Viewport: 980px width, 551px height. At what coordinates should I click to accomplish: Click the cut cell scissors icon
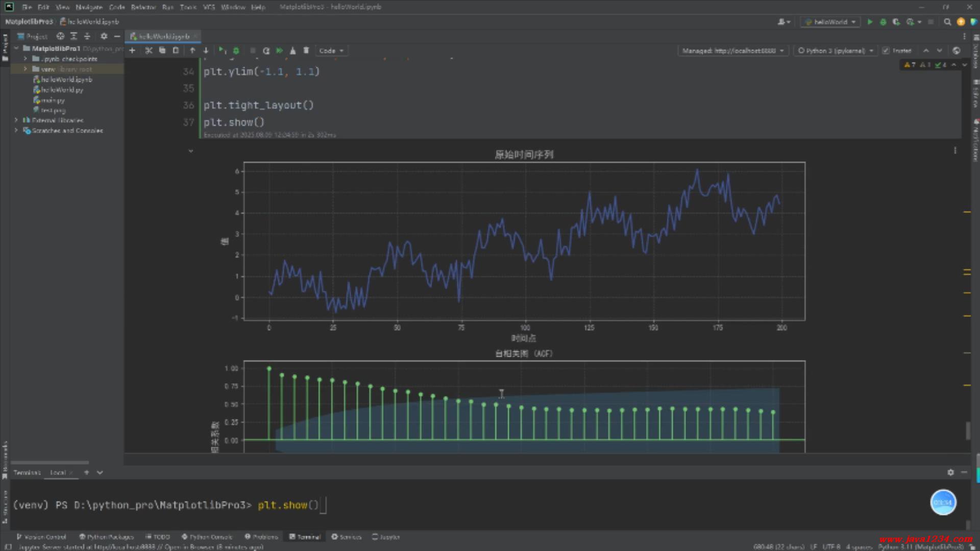[x=149, y=51]
